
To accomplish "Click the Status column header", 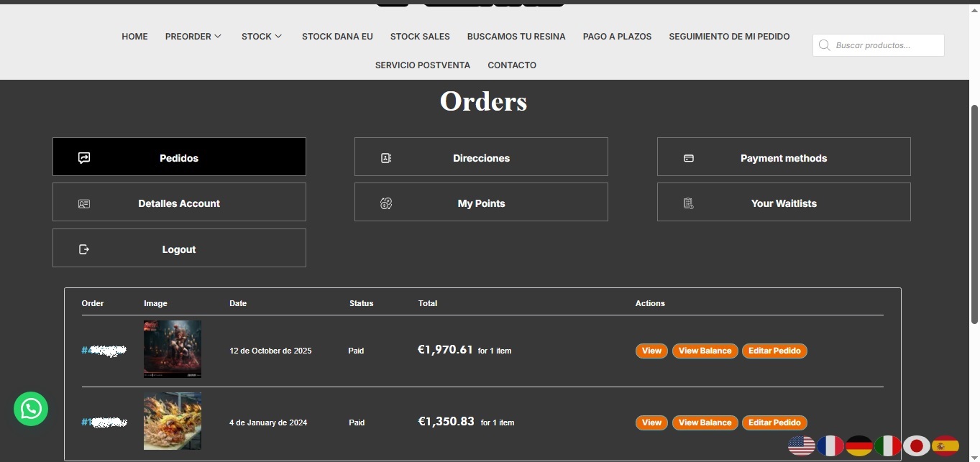I will (361, 303).
